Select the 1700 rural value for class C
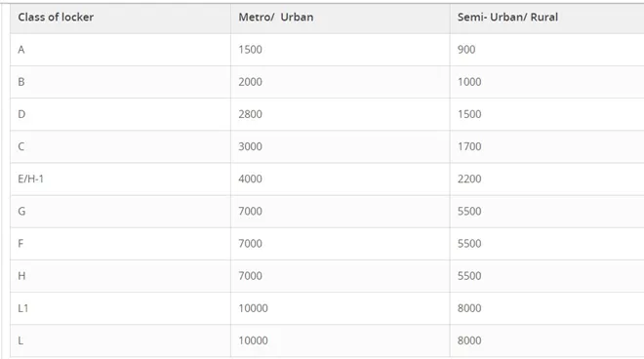Screen dimensions: 644x359 click(469, 146)
